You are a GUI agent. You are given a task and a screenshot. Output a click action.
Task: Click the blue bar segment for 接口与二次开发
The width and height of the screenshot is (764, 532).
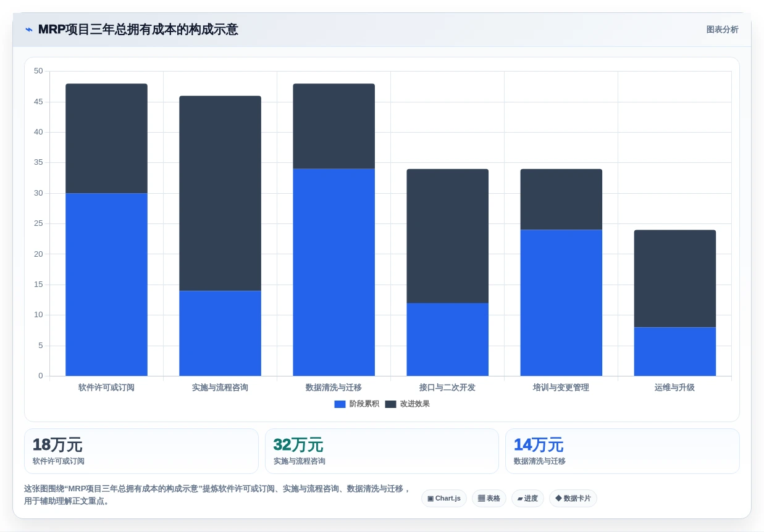point(447,339)
